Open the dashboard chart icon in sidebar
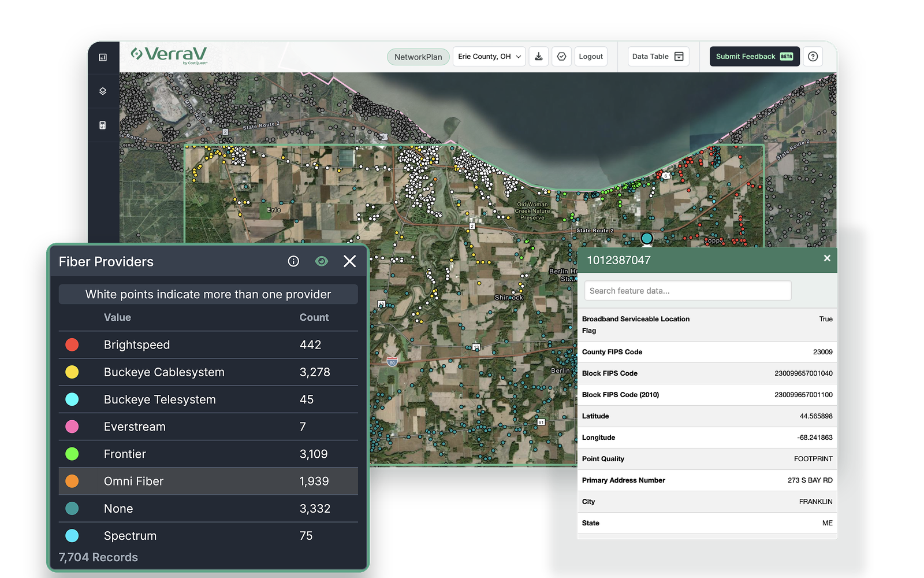The width and height of the screenshot is (924, 578). [103, 57]
